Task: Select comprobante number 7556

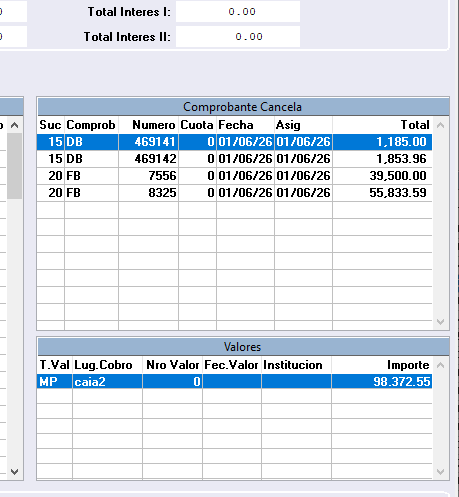Action: (x=148, y=176)
